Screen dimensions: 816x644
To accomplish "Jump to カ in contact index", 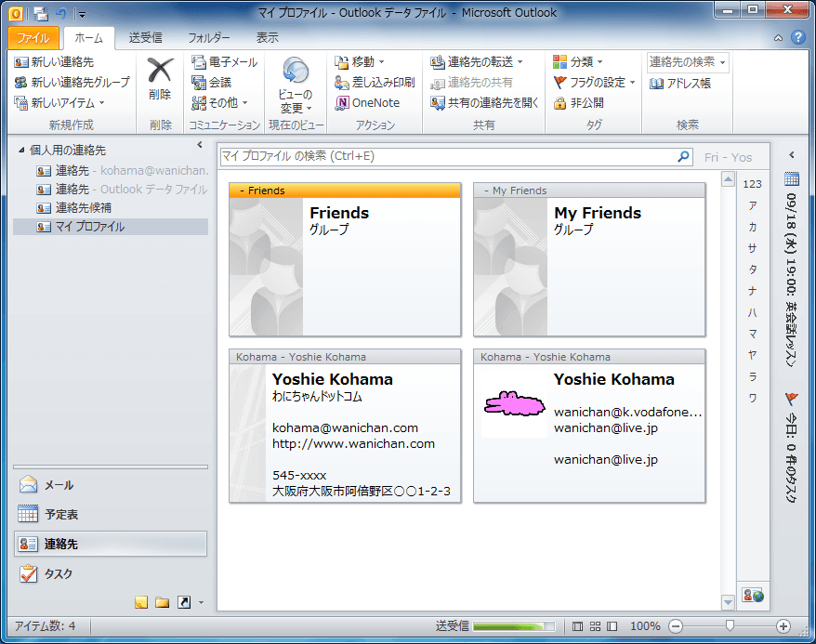I will [752, 227].
